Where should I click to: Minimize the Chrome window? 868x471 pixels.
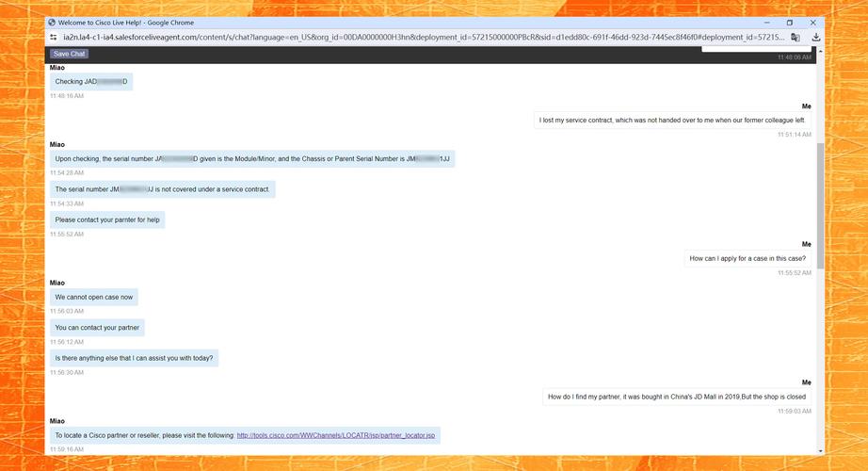pos(766,23)
